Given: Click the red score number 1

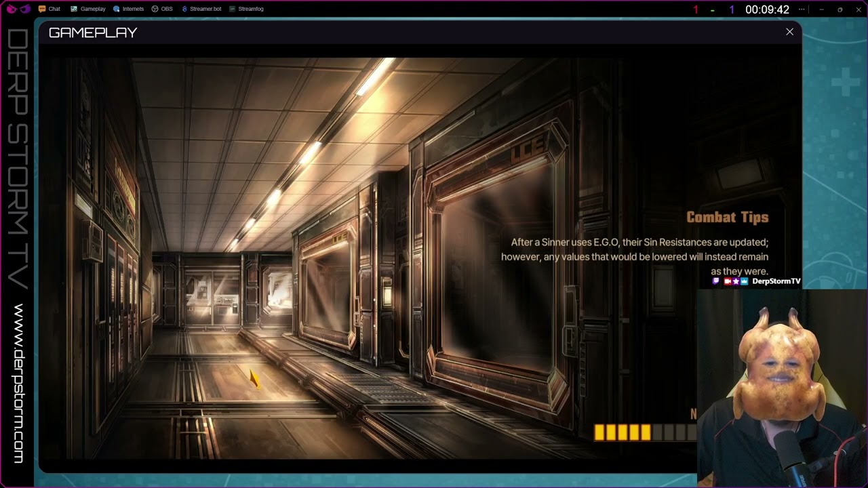Looking at the screenshot, I should (x=695, y=9).
